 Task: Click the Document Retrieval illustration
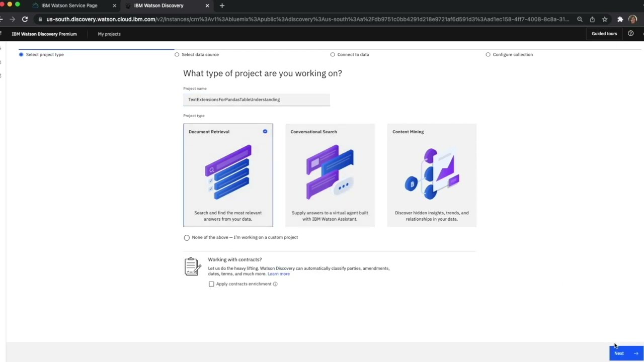coord(228,172)
